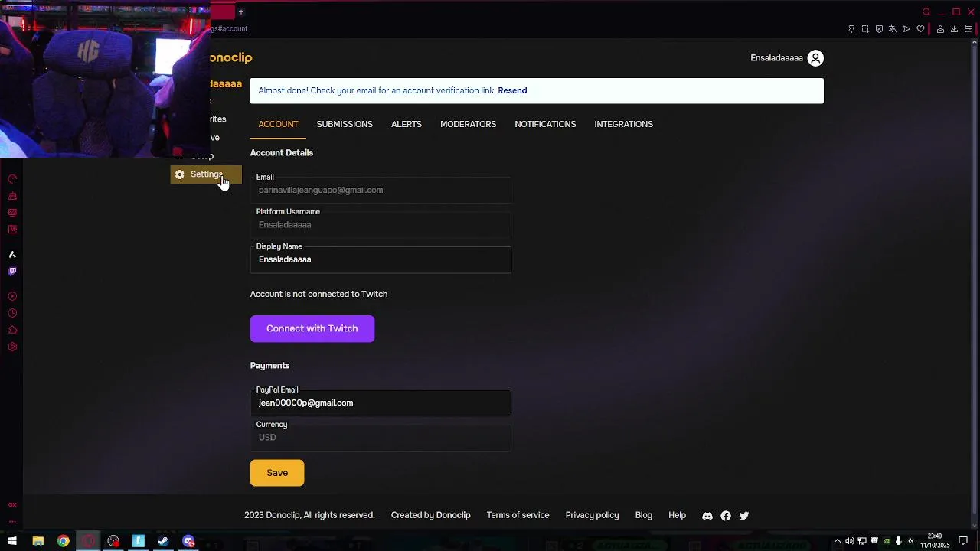Open the Settings gear menu item
This screenshot has height=551, width=980.
coord(206,174)
